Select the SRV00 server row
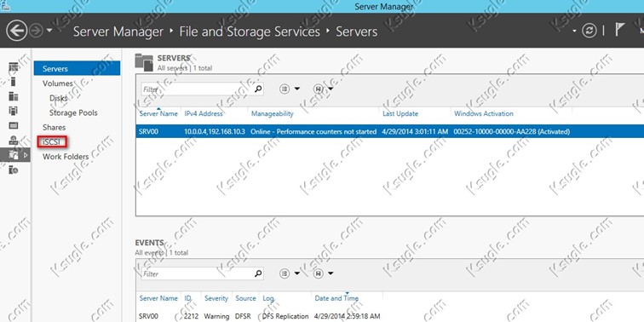The image size is (644, 322). click(x=389, y=132)
